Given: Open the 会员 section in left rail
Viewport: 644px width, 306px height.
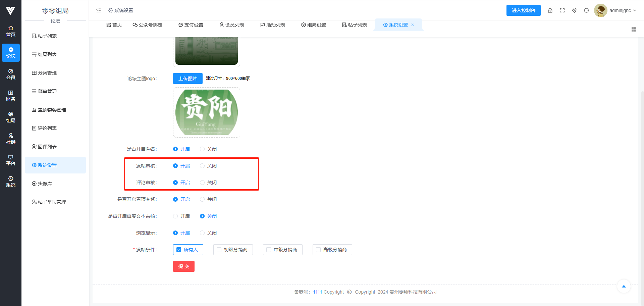Looking at the screenshot, I should 11,74.
